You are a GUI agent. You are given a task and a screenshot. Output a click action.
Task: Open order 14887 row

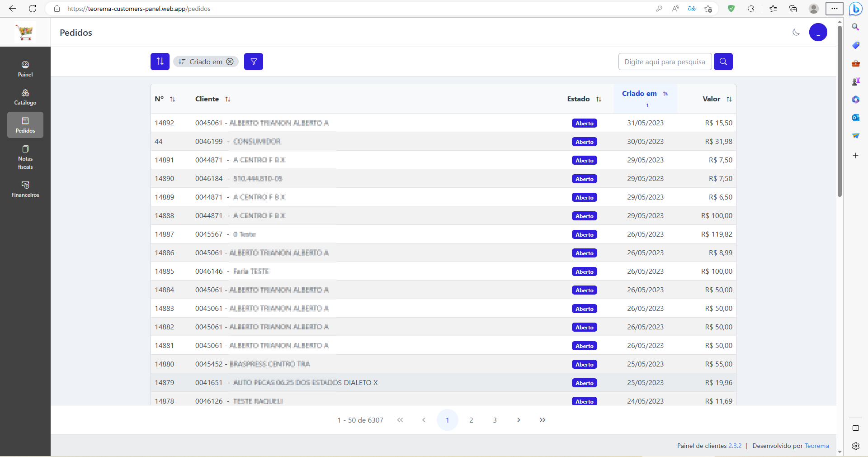(x=443, y=234)
